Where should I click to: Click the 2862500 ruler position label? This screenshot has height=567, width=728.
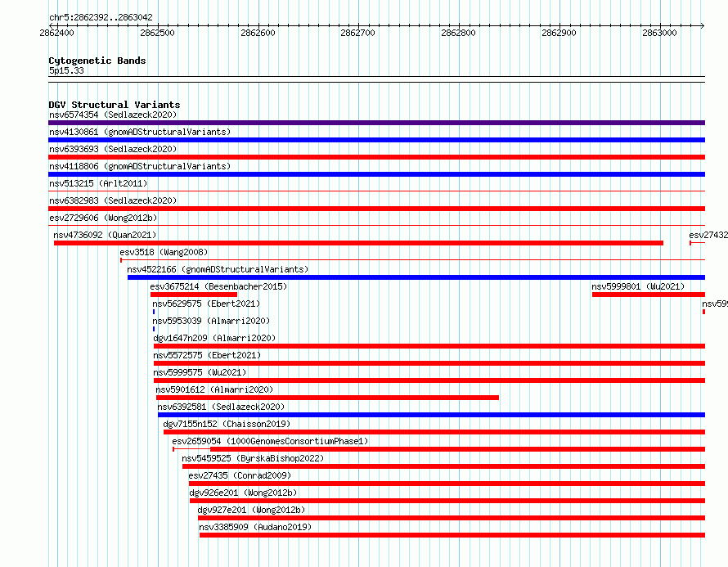(x=157, y=33)
